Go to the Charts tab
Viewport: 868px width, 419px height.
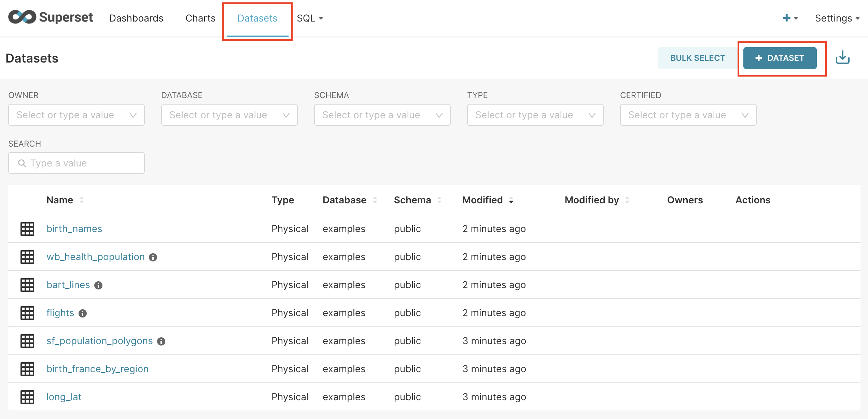pos(200,18)
